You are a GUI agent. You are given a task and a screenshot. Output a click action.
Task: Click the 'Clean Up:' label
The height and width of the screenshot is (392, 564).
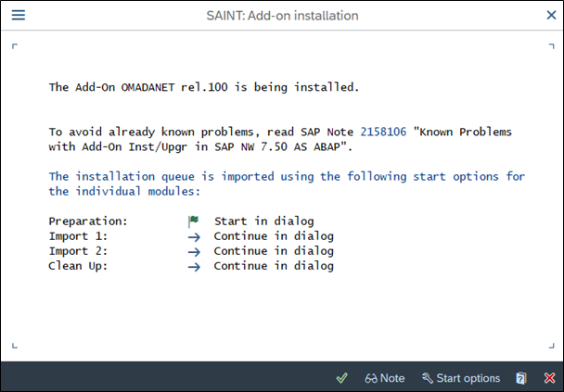point(78,266)
